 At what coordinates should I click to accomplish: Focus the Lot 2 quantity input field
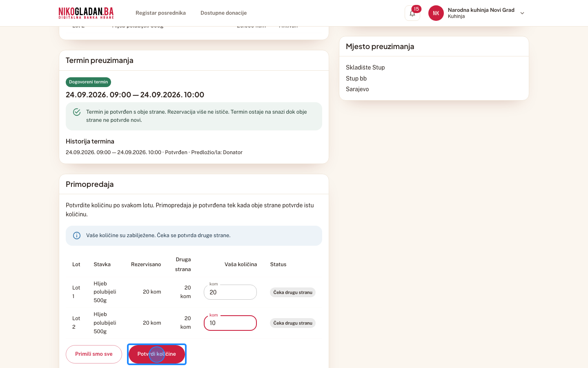click(x=230, y=323)
